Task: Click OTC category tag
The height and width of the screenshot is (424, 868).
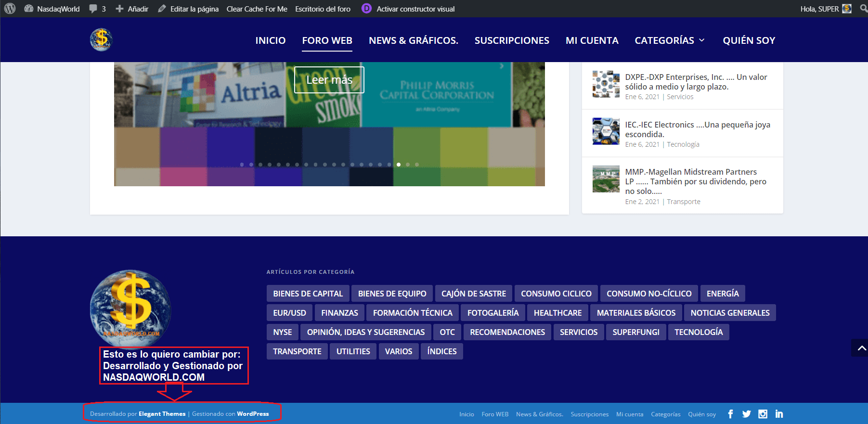Action: click(x=447, y=332)
